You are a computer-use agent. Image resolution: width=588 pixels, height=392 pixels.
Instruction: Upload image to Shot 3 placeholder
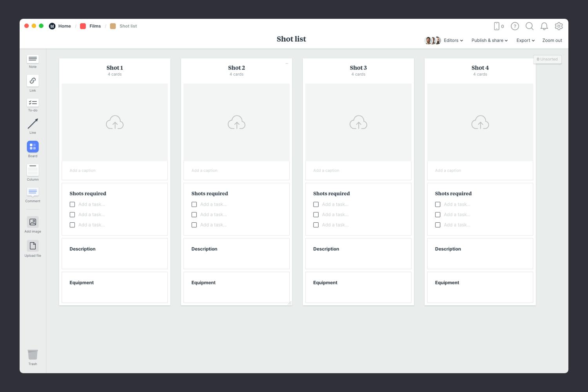[x=358, y=123]
